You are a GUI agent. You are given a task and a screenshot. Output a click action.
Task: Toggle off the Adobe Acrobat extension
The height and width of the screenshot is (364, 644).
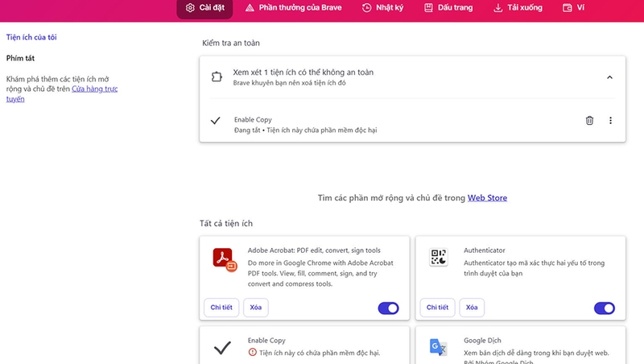click(388, 308)
